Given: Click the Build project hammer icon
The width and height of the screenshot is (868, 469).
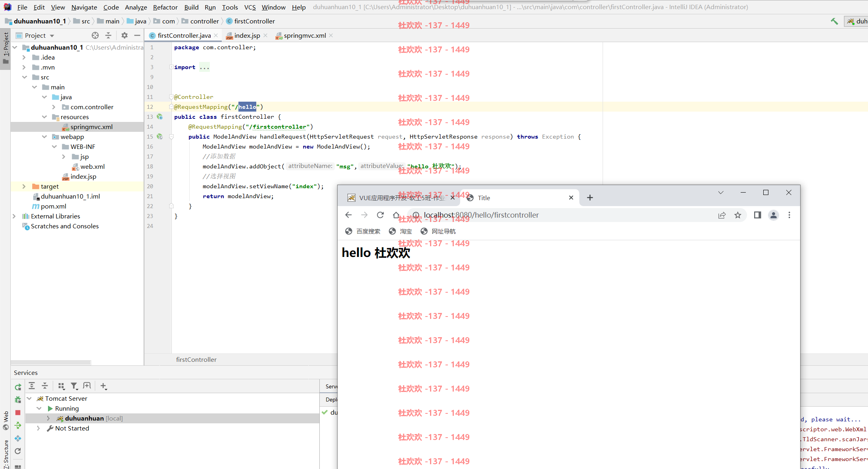Looking at the screenshot, I should 834,21.
